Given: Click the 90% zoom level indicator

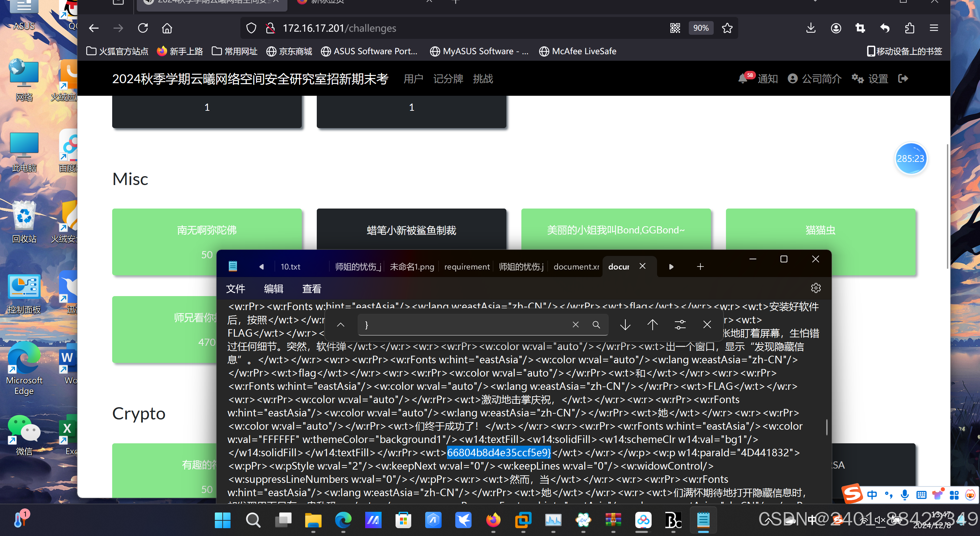Looking at the screenshot, I should 701,28.
